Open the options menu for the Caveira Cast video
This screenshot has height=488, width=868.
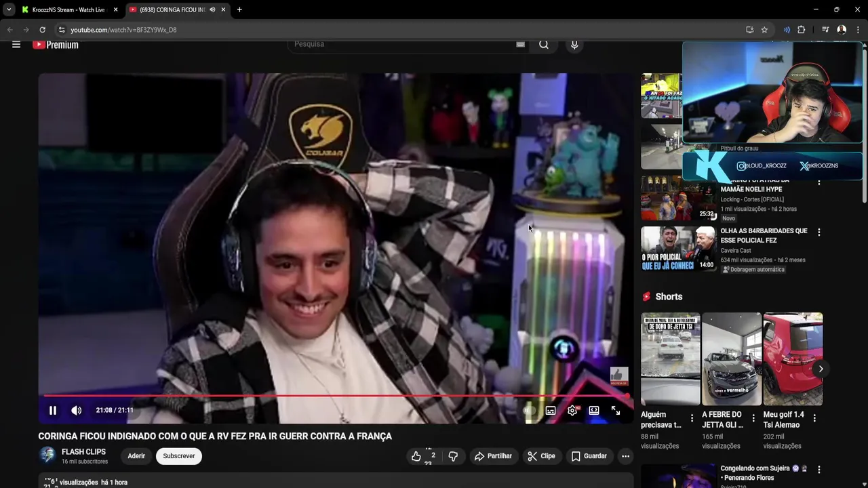tap(819, 232)
